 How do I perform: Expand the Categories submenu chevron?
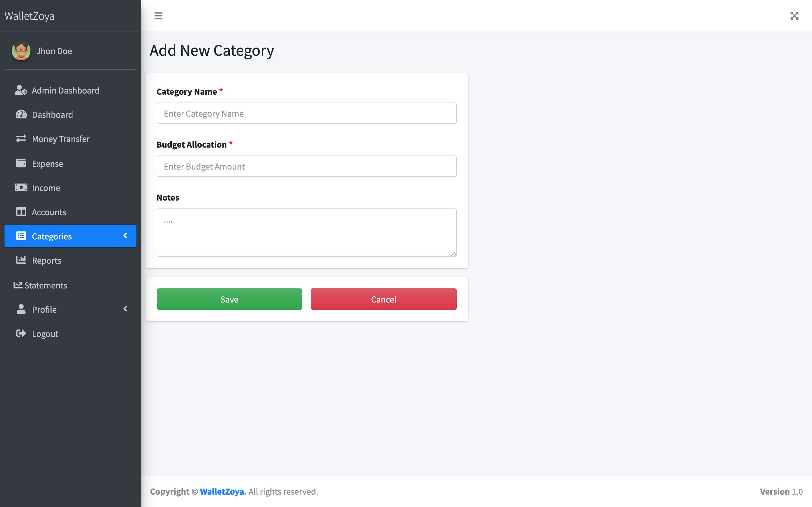(125, 236)
